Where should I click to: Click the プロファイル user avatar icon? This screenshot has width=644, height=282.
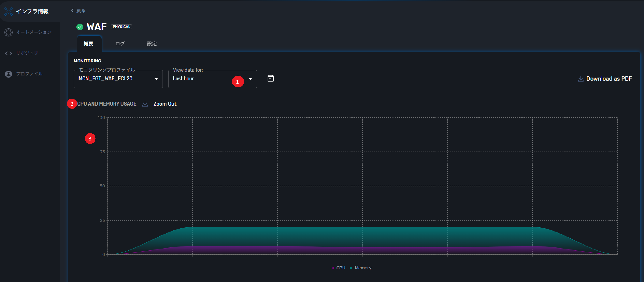[8, 74]
